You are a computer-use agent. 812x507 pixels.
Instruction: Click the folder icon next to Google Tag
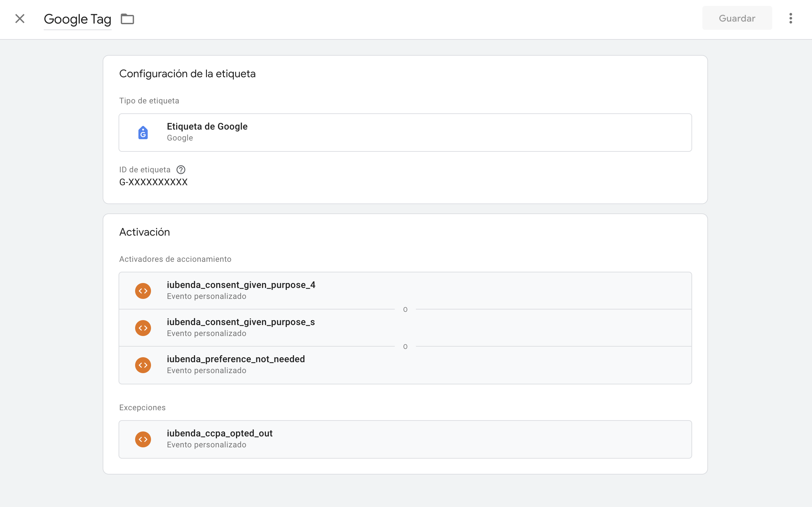tap(127, 19)
